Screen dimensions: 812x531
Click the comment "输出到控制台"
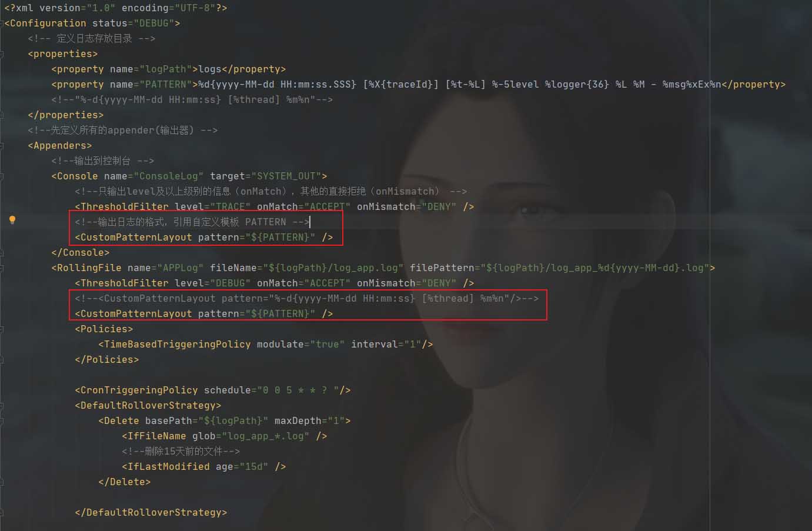pos(102,161)
